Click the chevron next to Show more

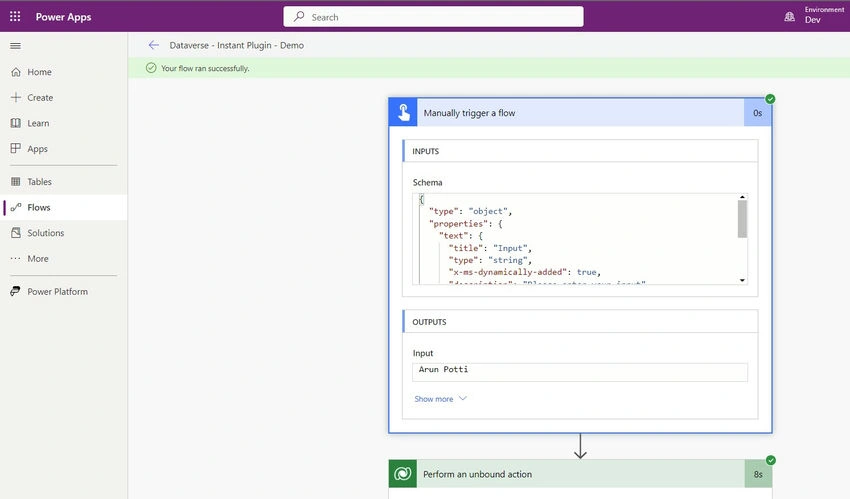tap(462, 398)
